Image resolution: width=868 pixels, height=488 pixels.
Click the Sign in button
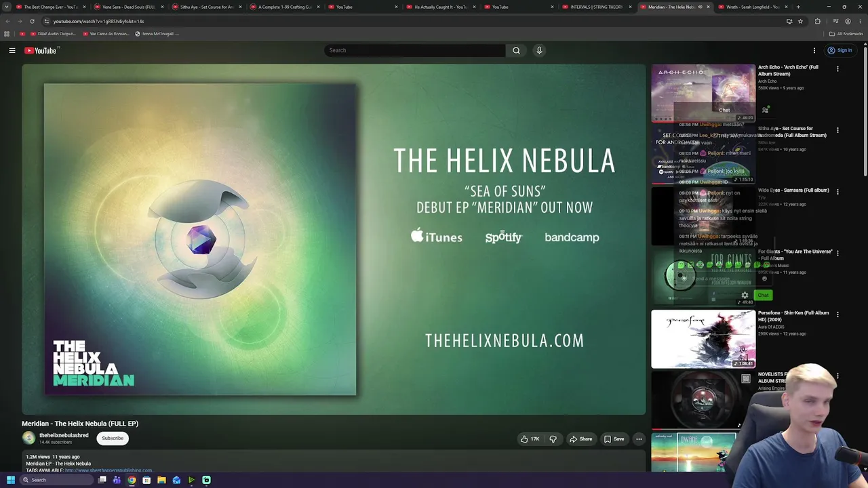[840, 50]
